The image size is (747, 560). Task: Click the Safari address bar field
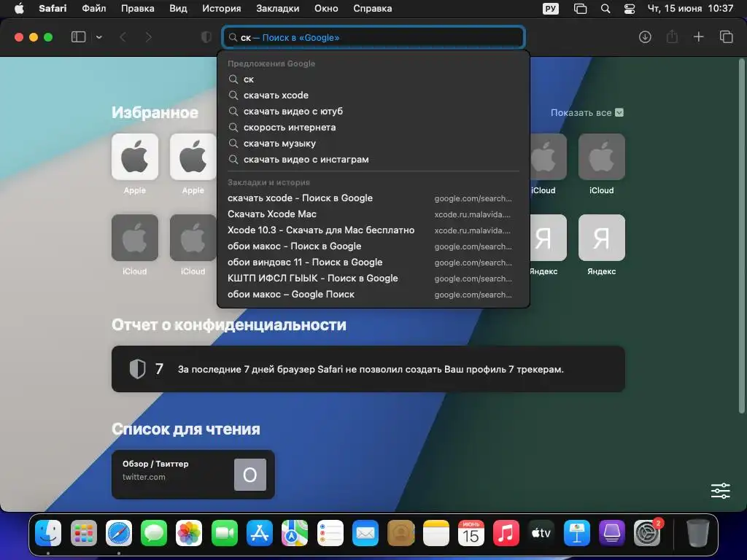point(373,38)
